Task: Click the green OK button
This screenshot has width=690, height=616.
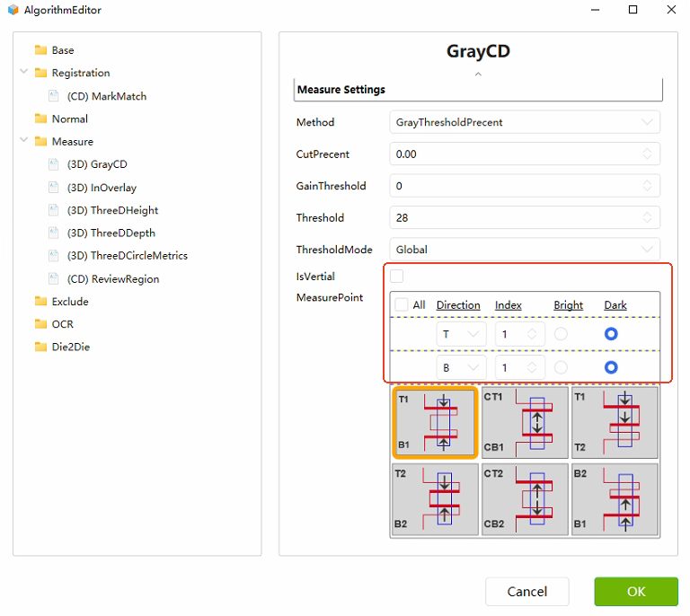Action: (636, 592)
